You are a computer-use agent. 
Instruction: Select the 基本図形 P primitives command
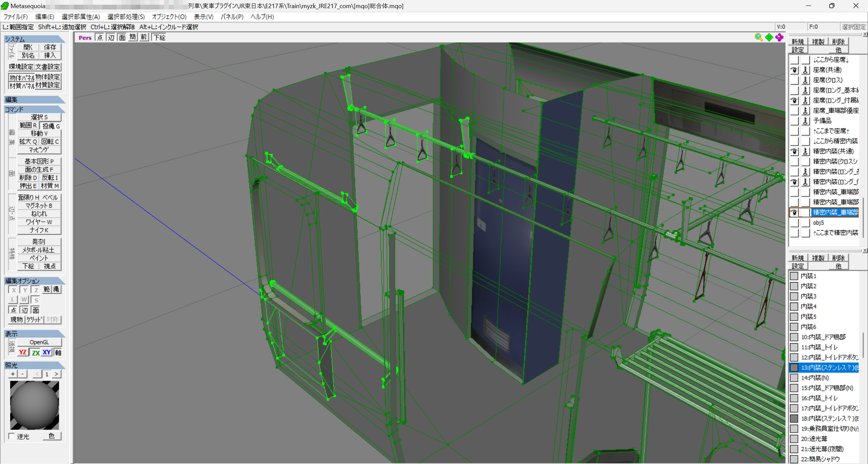click(39, 162)
